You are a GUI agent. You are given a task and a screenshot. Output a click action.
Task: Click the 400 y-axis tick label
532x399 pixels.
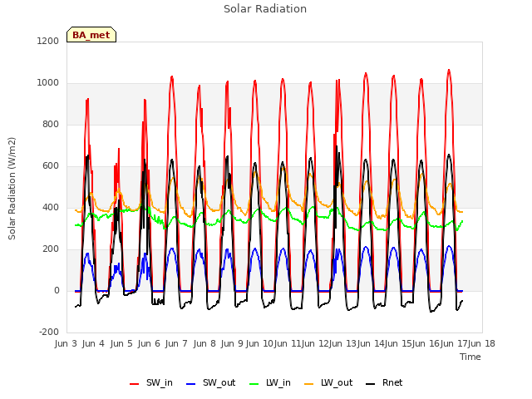(x=51, y=207)
